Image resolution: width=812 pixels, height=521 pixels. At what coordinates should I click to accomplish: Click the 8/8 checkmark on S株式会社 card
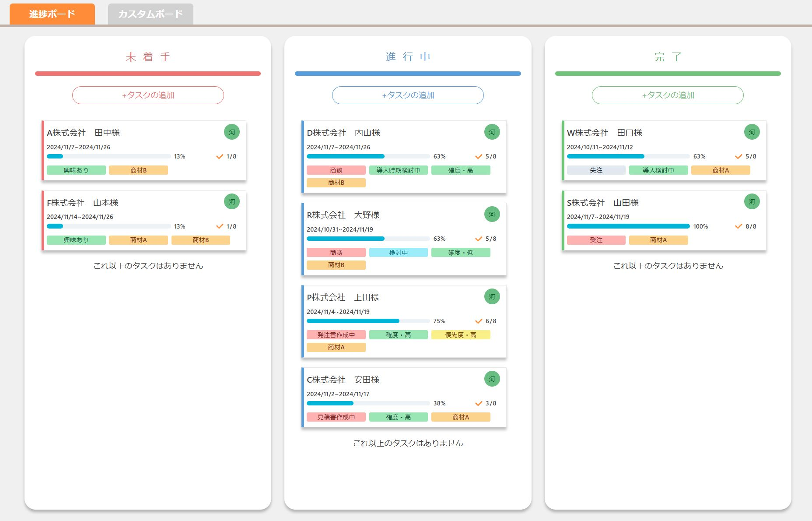click(738, 226)
